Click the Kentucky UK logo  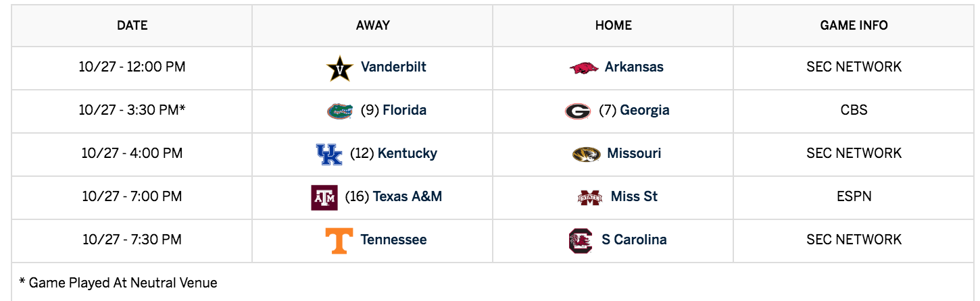329,154
